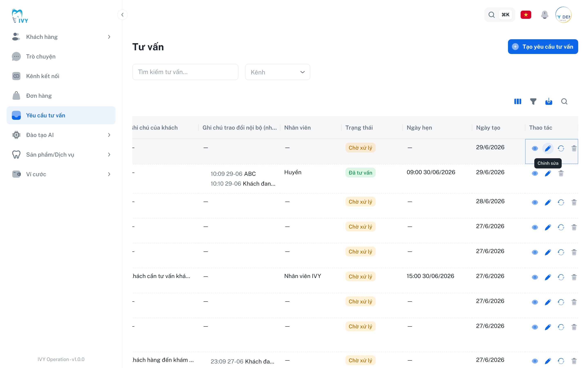Click the IVY Operation v1.0.0 version text
Viewport: 588px width, 368px height.
[x=61, y=359]
